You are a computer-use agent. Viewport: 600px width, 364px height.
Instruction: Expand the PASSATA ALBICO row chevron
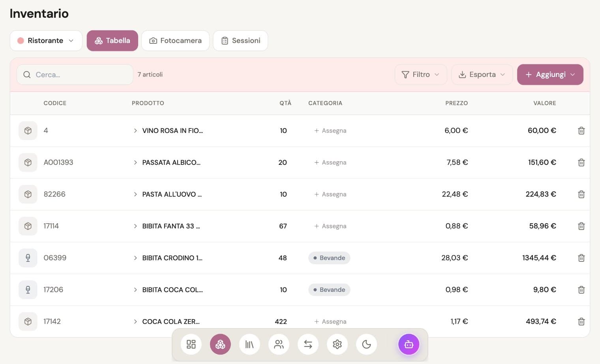click(x=135, y=162)
